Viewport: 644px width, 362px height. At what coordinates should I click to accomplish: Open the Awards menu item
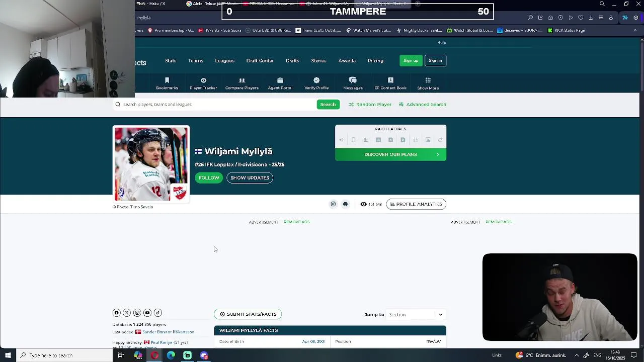pos(347,61)
